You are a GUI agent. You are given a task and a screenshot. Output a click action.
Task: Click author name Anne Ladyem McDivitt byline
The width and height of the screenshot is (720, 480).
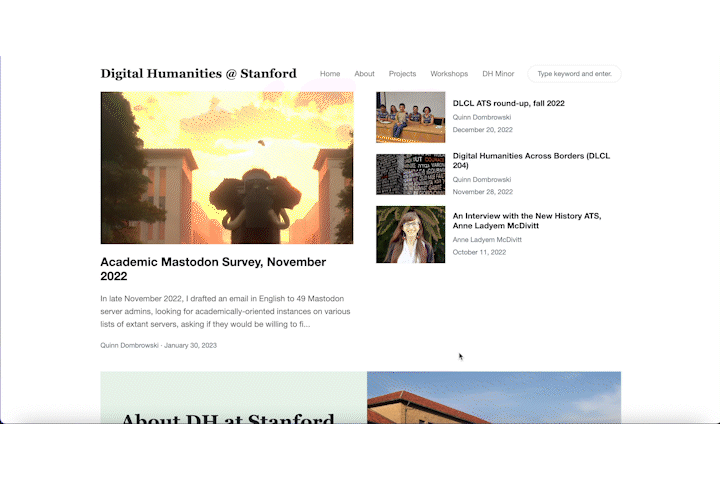click(x=487, y=239)
